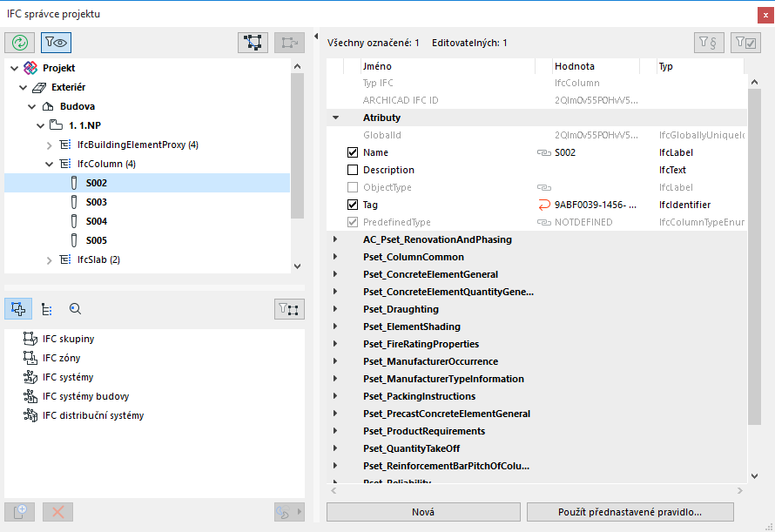775x532 pixels.
Task: Click the Nová button
Action: pyautogui.click(x=423, y=512)
